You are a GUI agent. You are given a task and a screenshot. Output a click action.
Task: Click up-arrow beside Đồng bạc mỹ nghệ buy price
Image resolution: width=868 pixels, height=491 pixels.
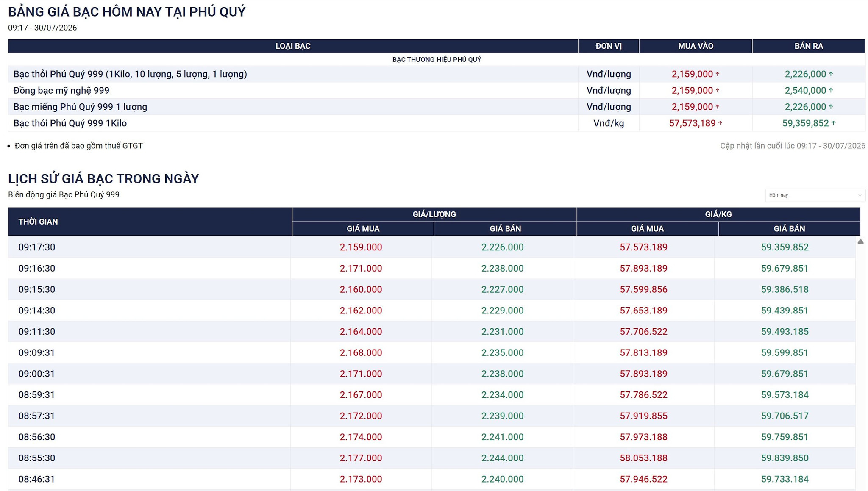[x=718, y=90]
